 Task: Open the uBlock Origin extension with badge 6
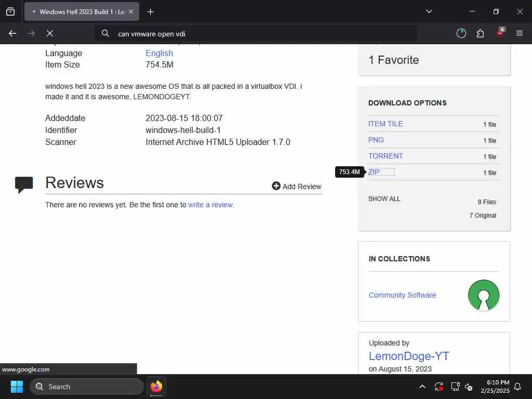pyautogui.click(x=500, y=33)
